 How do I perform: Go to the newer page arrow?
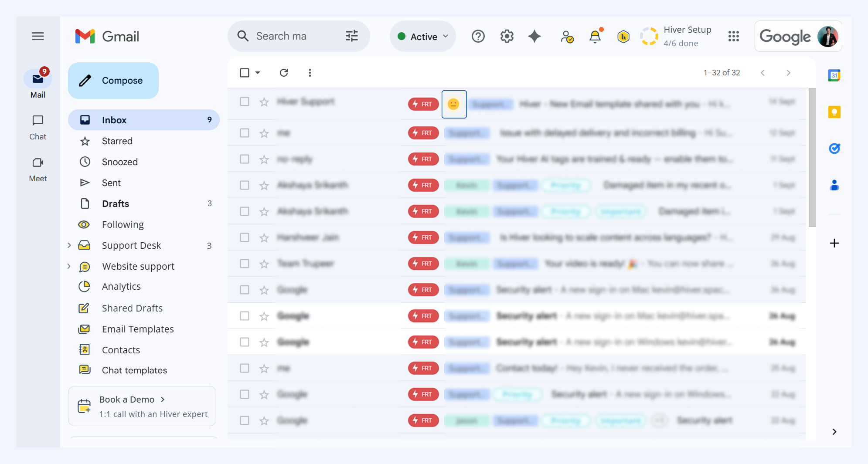762,73
